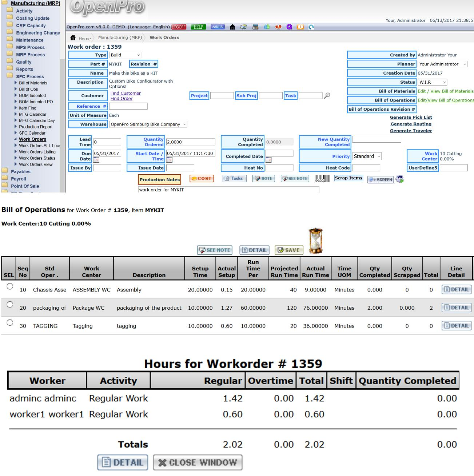The image size is (474, 476).
Task: Click the magnifier icon next to Task field
Action: pyautogui.click(x=327, y=96)
